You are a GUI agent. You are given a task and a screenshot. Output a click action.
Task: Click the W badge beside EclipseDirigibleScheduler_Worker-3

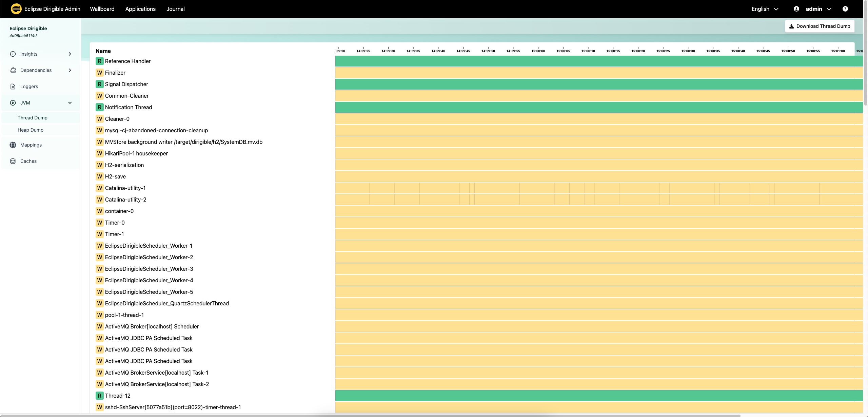(99, 269)
